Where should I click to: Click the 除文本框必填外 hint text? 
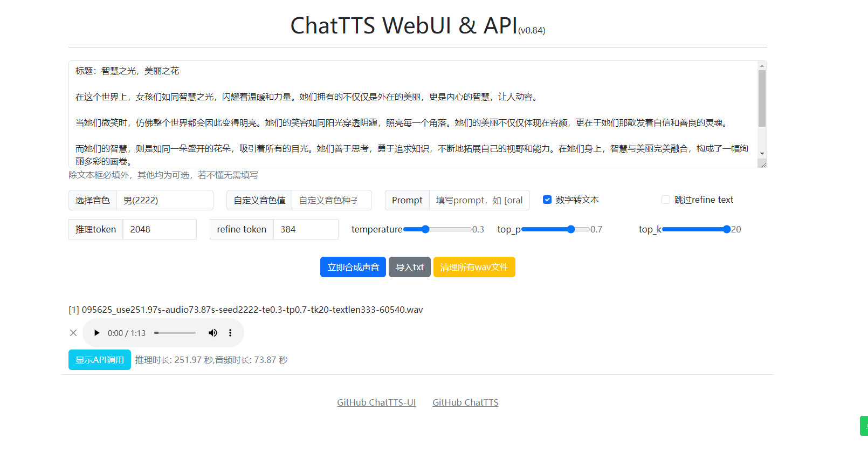coord(163,175)
